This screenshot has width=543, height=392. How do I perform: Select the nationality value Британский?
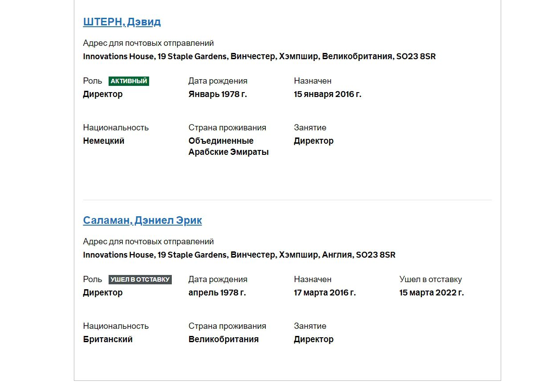[108, 339]
